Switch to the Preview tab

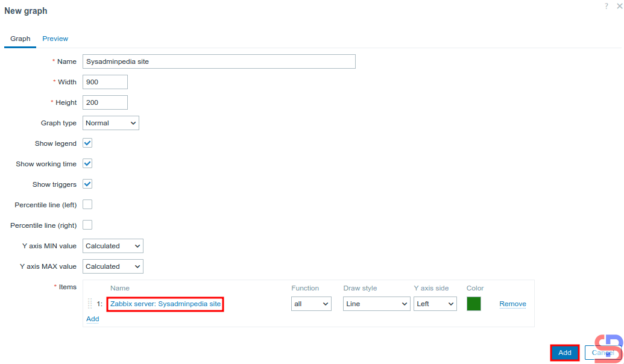(55, 39)
